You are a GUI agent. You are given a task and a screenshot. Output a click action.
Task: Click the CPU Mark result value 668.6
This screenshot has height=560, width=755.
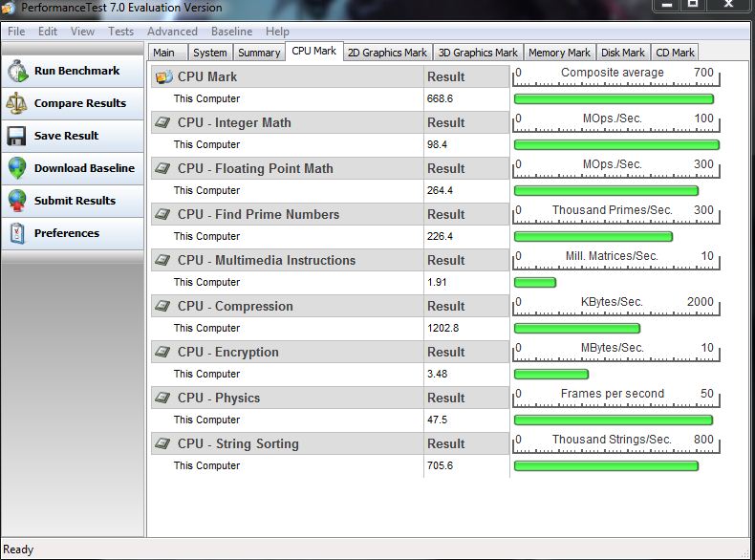point(440,98)
